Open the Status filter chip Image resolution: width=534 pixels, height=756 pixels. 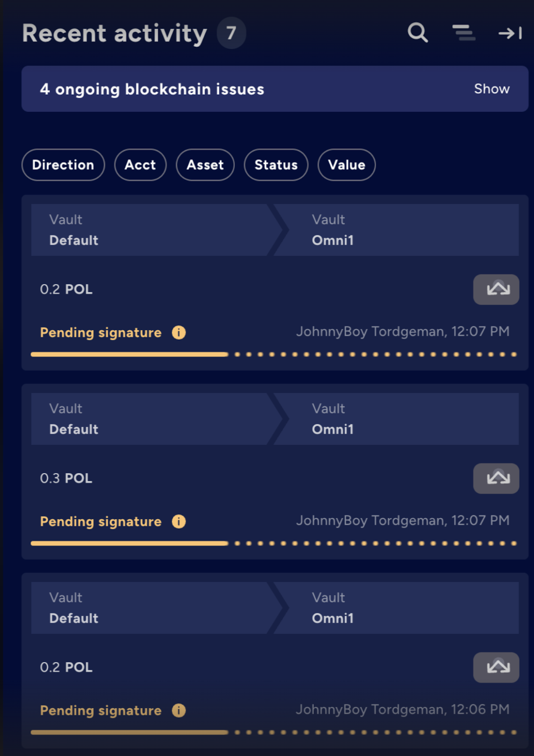276,165
